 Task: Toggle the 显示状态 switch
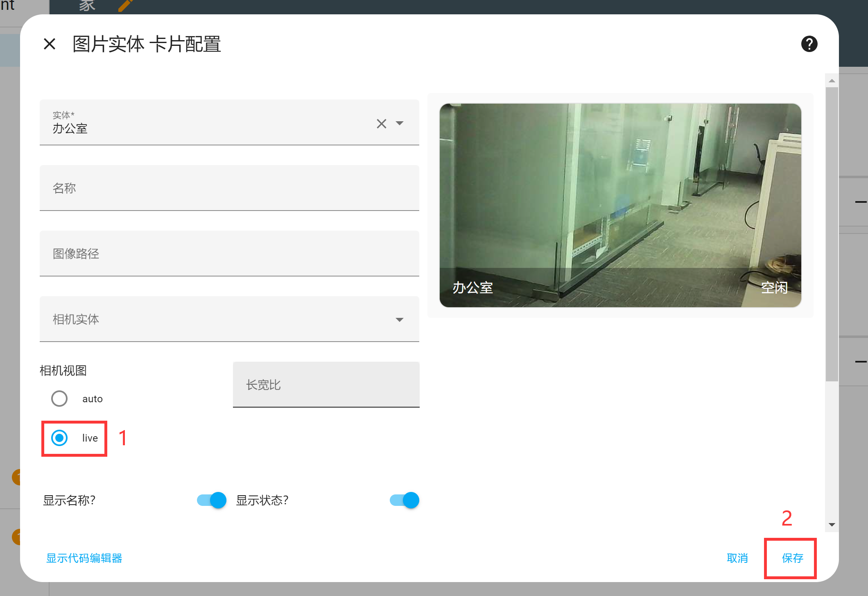click(405, 500)
